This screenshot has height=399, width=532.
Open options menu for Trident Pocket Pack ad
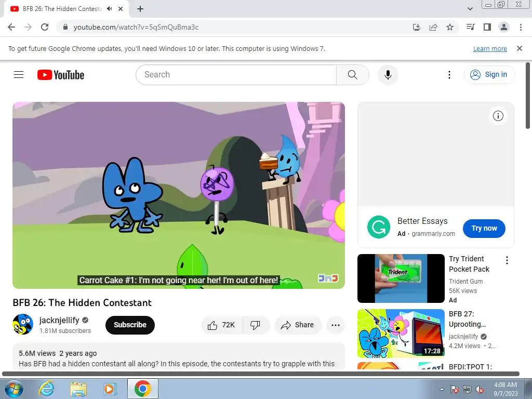tap(507, 260)
